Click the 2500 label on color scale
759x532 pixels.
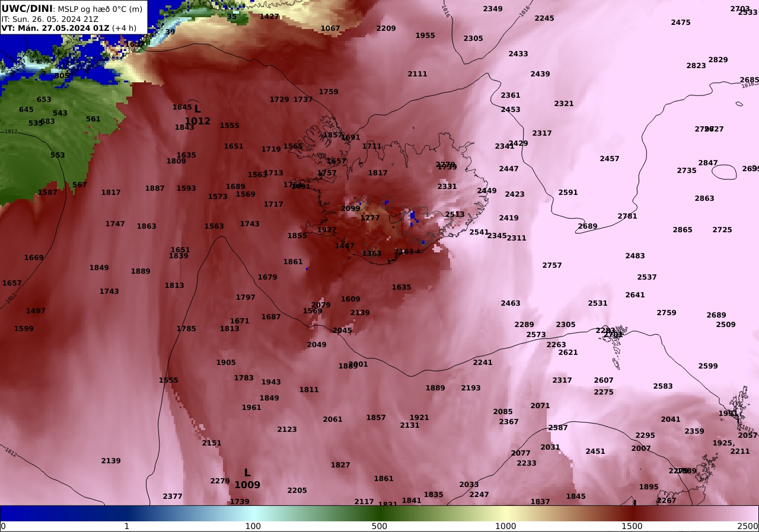748,526
